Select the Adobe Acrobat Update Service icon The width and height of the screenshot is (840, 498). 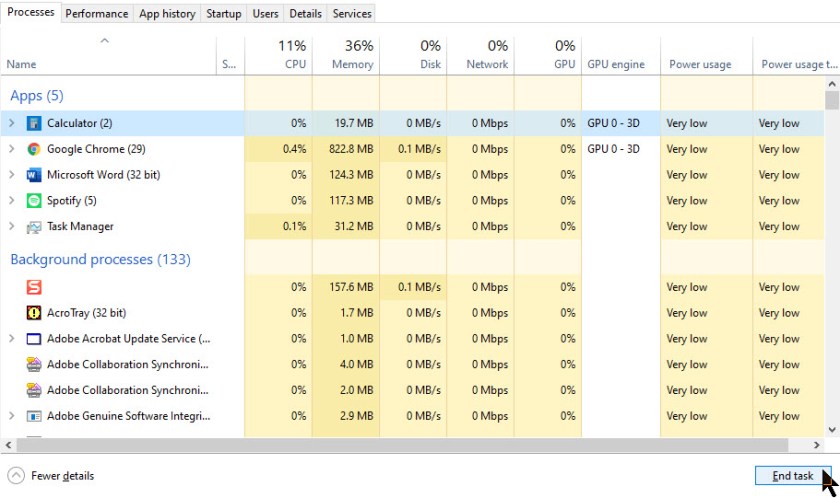coord(34,339)
